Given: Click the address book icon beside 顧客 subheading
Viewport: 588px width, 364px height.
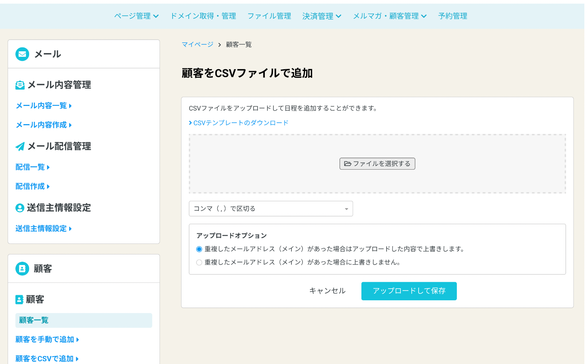Looking at the screenshot, I should pos(19,300).
